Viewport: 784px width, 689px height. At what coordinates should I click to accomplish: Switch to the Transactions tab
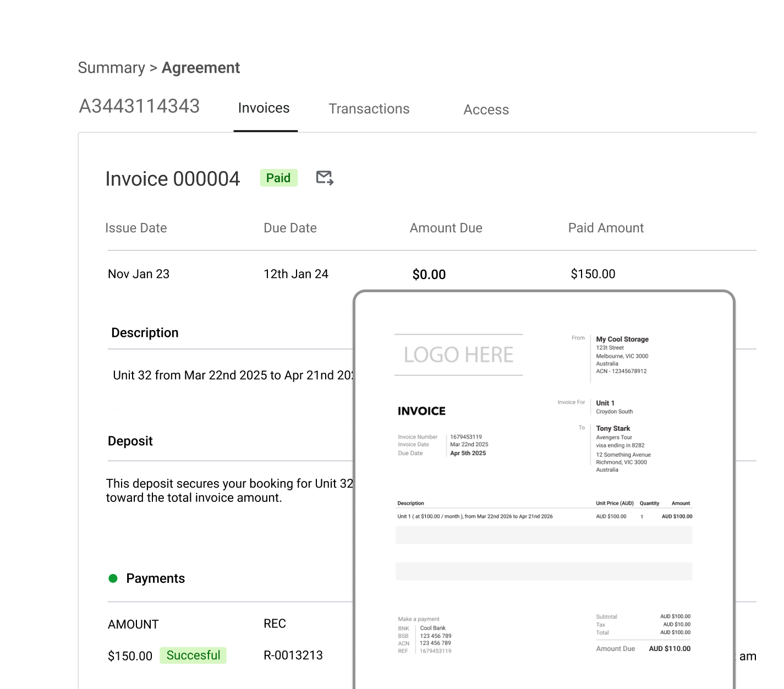pos(369,108)
